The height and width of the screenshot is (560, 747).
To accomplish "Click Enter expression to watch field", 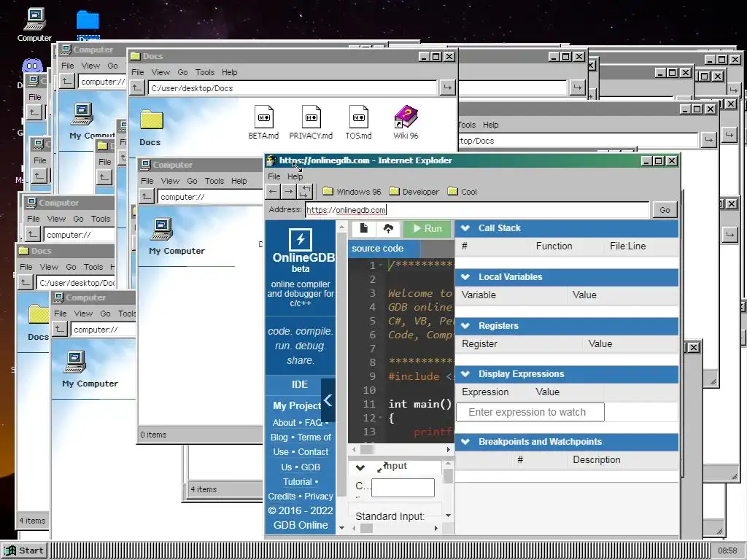I will [530, 412].
